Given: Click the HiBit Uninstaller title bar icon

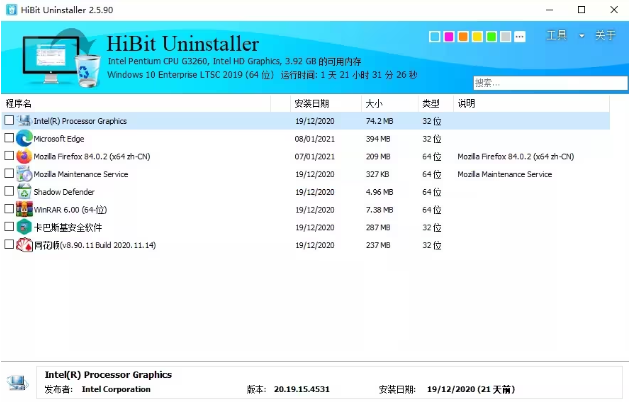Looking at the screenshot, I should pyautogui.click(x=11, y=10).
